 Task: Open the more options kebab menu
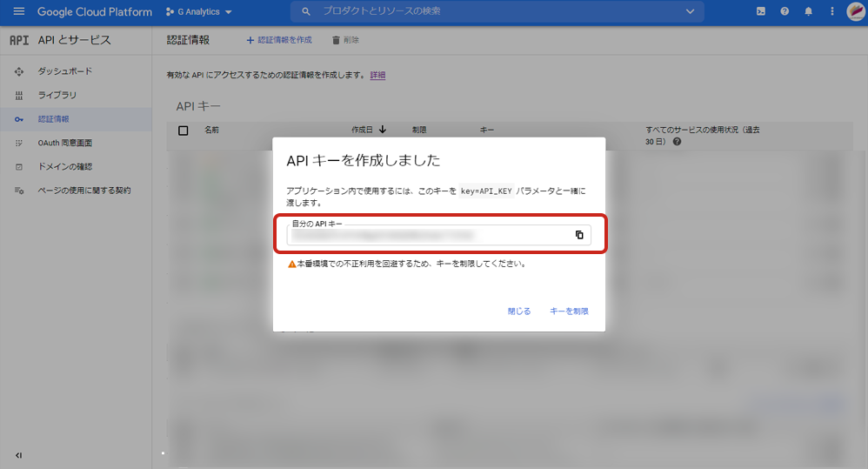(x=831, y=11)
